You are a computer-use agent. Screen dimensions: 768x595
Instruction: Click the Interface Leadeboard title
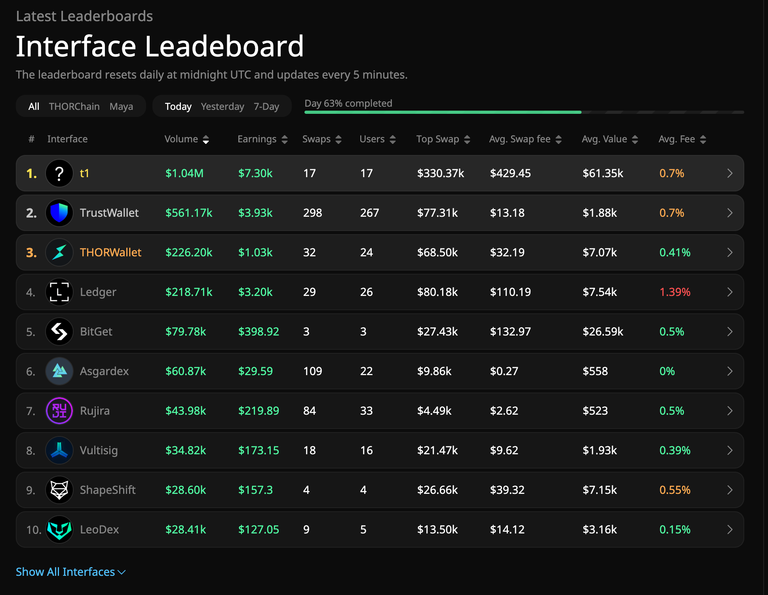click(x=160, y=47)
